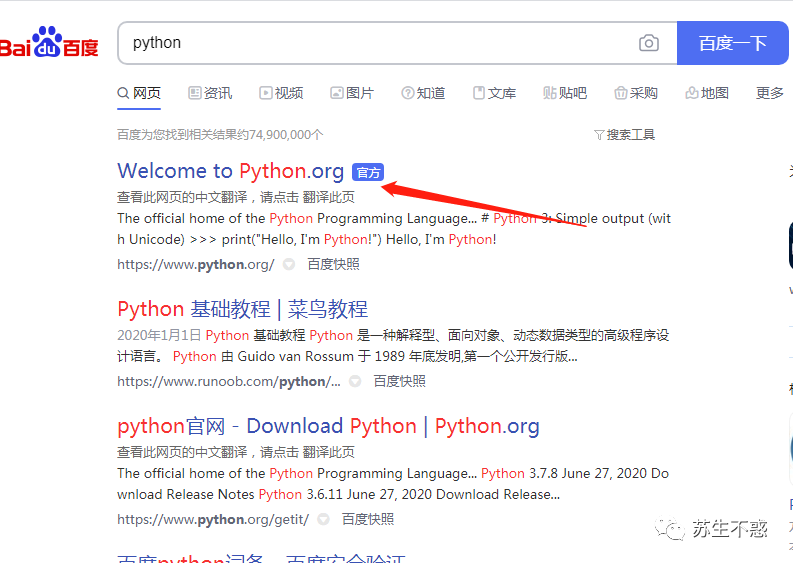
Task: Click the Baidu logo
Action: click(49, 42)
